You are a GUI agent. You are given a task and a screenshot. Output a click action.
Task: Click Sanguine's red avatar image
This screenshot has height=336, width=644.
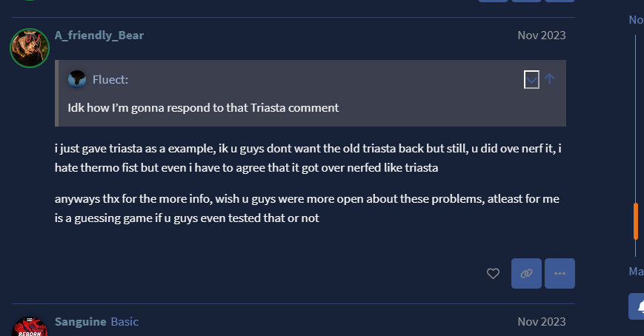coord(30,327)
